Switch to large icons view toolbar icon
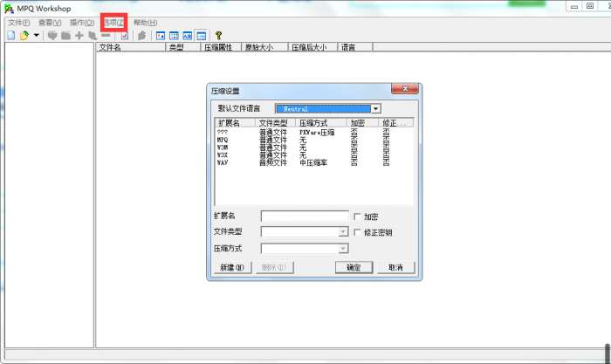The height and width of the screenshot is (364, 611). 161,36
